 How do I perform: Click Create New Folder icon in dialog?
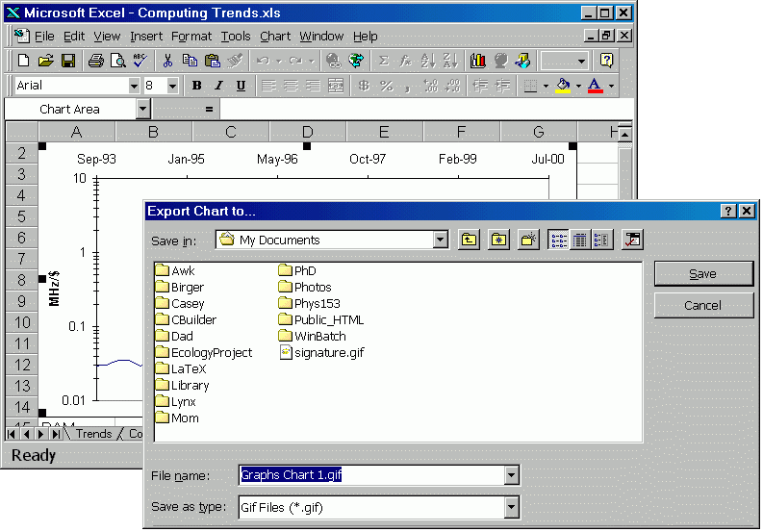tap(528, 240)
